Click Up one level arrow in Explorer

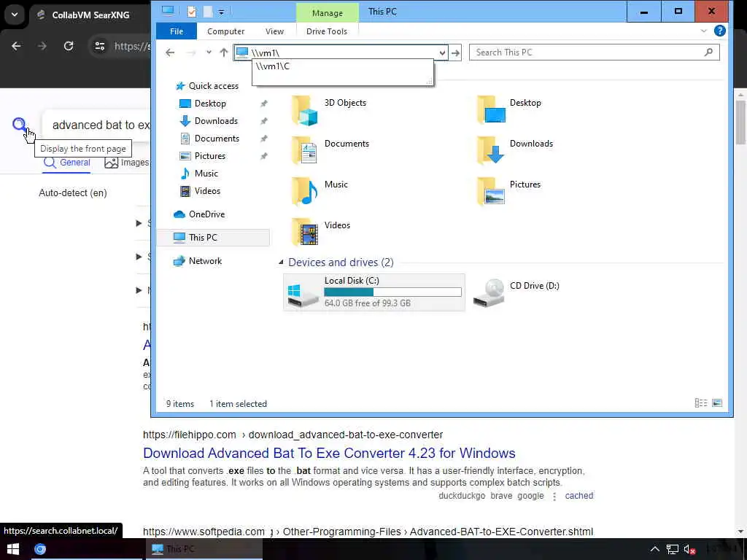pyautogui.click(x=223, y=52)
